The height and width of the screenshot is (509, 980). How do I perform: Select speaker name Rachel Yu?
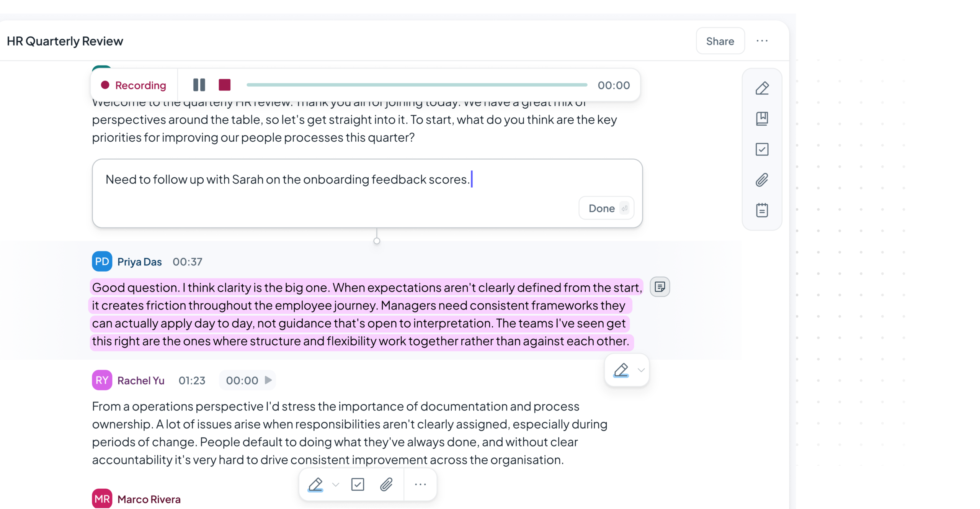click(140, 380)
